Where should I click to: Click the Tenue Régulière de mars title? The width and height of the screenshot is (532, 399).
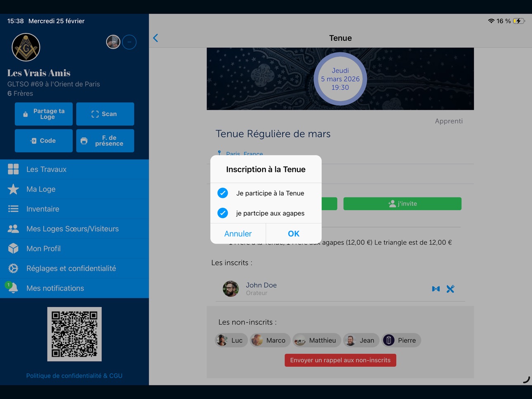[273, 134]
